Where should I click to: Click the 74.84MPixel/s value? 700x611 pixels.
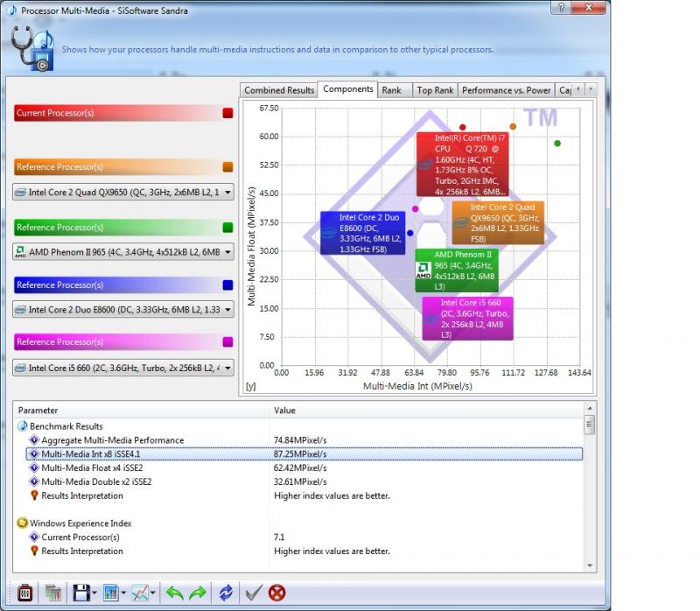(300, 440)
